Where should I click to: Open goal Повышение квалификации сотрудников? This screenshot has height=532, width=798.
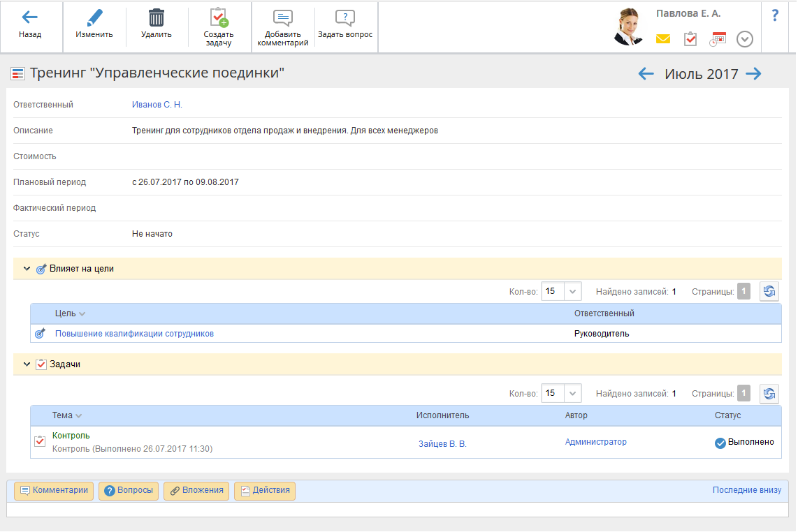(134, 334)
